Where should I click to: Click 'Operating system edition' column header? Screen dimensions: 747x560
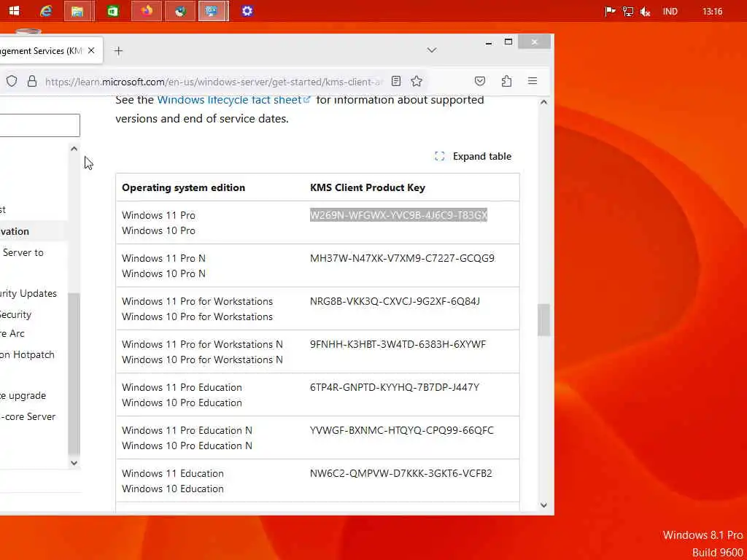click(183, 187)
